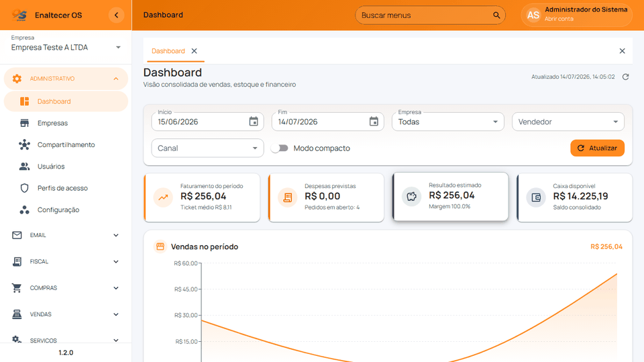Viewport: 644px width, 362px height.
Task: Refresh icon next to updated timestamp
Action: pyautogui.click(x=625, y=77)
